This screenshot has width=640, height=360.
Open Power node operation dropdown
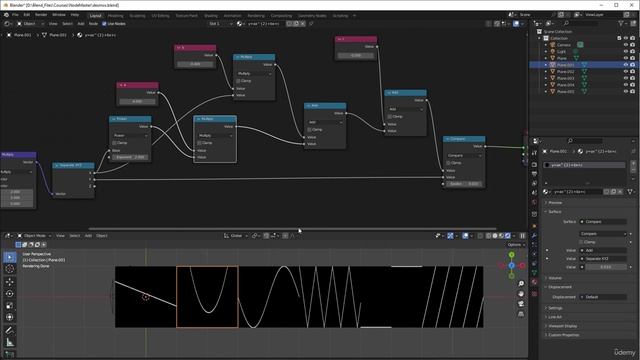click(131, 136)
